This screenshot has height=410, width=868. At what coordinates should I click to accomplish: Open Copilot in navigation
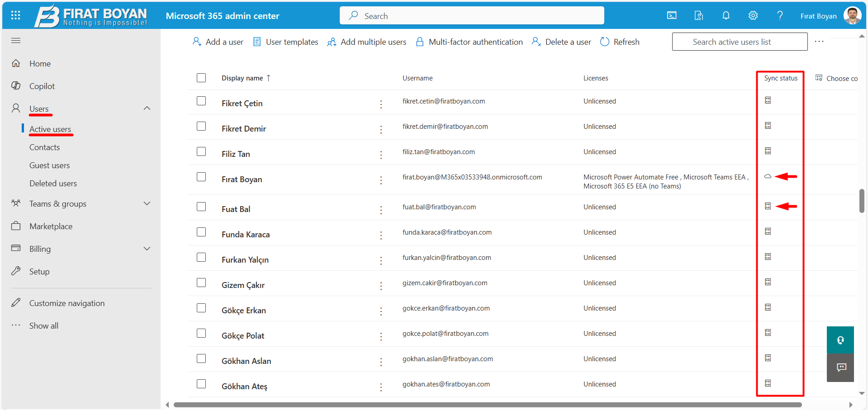(42, 86)
